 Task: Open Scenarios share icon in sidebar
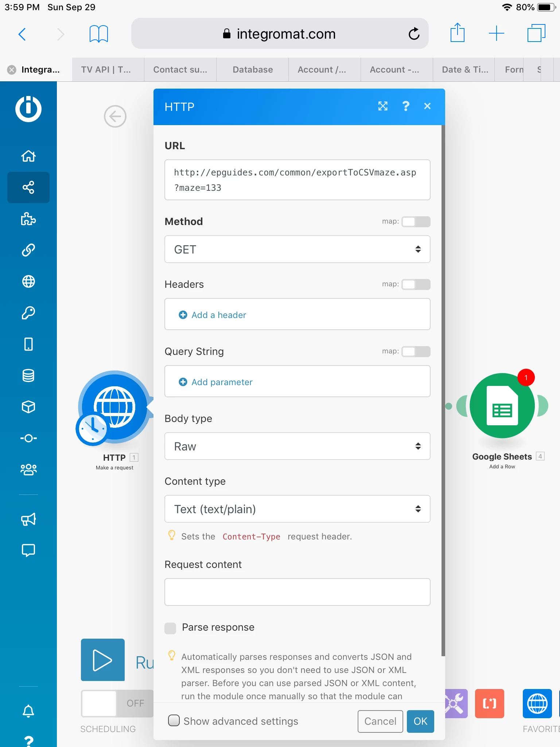pos(28,187)
